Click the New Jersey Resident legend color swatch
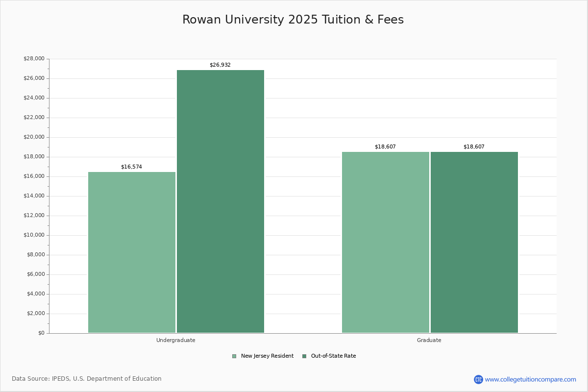The width and height of the screenshot is (588, 392). click(x=234, y=356)
